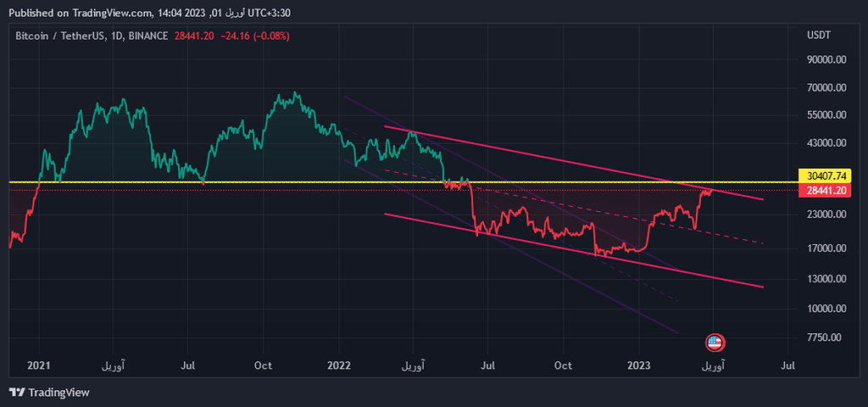This screenshot has height=407, width=868.
Task: Select the Bitcoin / TetherUS symbol title
Action: [x=60, y=36]
